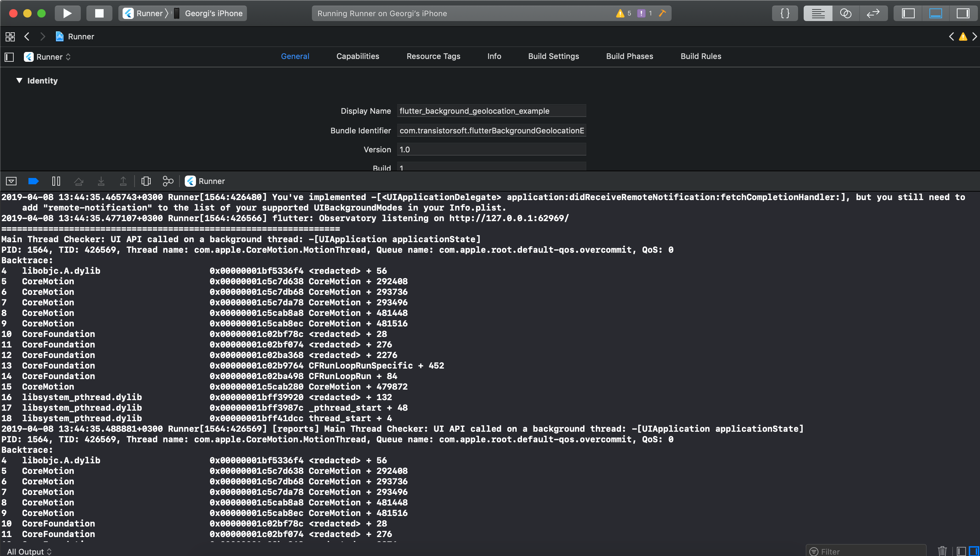This screenshot has height=556, width=980.
Task: Open the All Output selector
Action: tap(30, 551)
